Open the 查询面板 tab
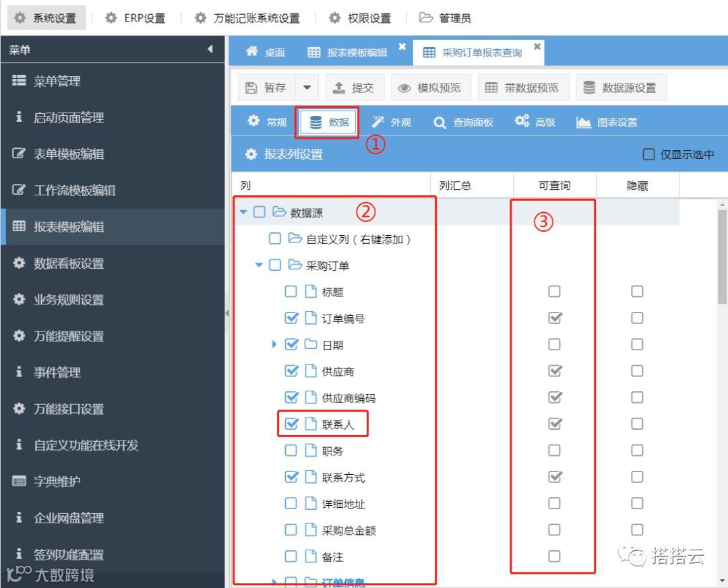The width and height of the screenshot is (728, 588). [x=463, y=122]
